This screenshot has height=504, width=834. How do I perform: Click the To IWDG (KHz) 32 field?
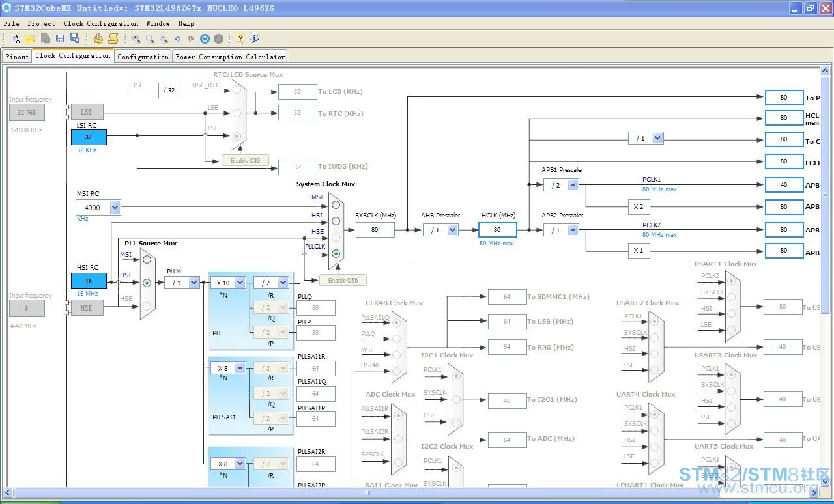tap(297, 167)
